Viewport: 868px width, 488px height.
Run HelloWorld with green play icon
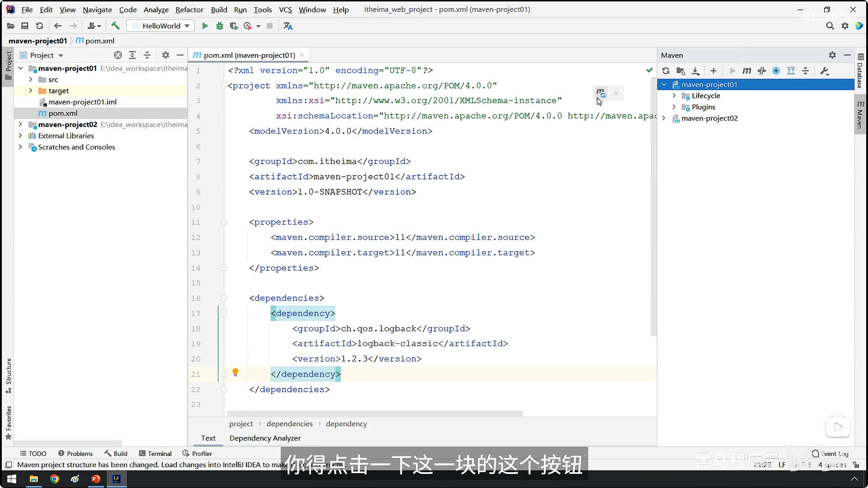205,26
